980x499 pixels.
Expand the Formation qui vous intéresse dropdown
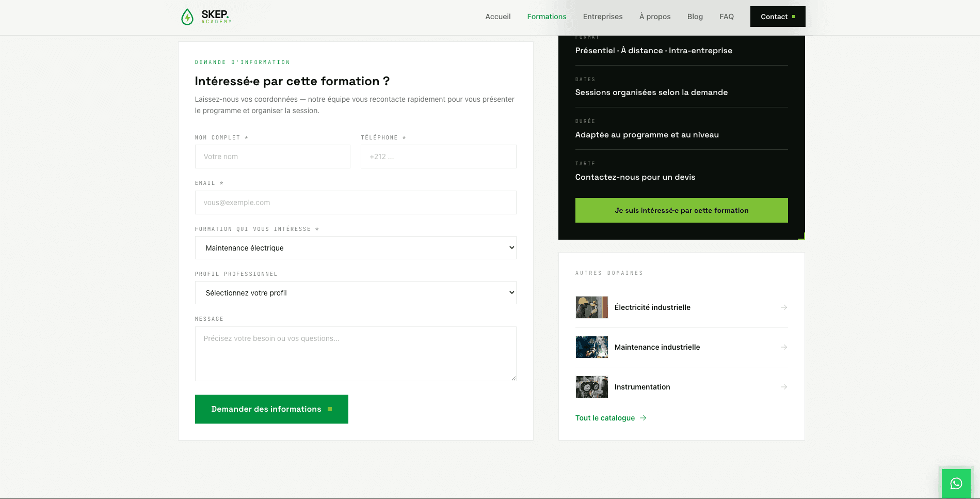(356, 248)
